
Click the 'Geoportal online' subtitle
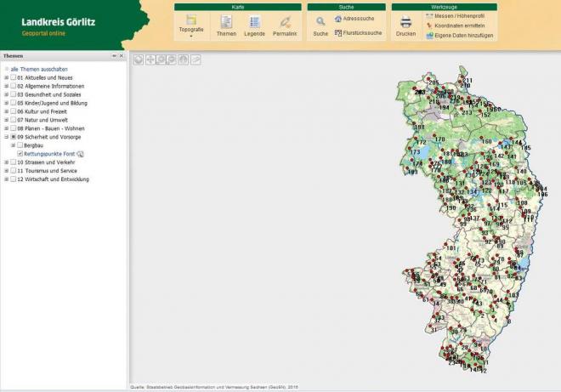pos(43,33)
